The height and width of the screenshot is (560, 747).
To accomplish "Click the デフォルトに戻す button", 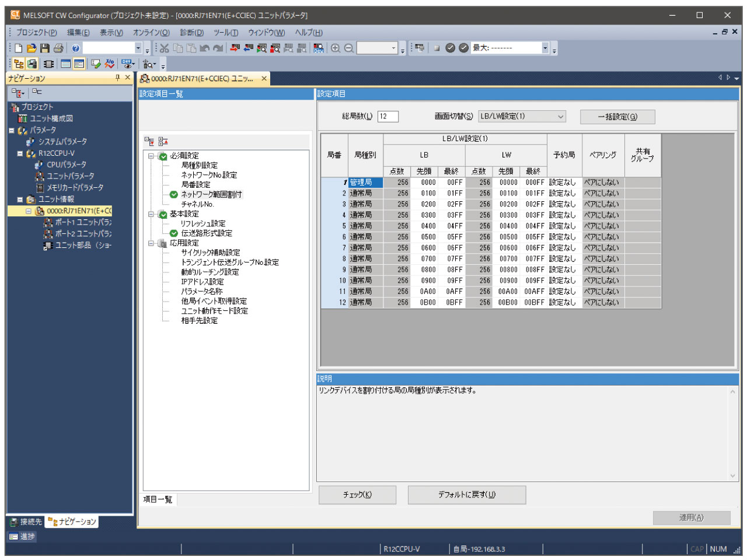I will 466,495.
